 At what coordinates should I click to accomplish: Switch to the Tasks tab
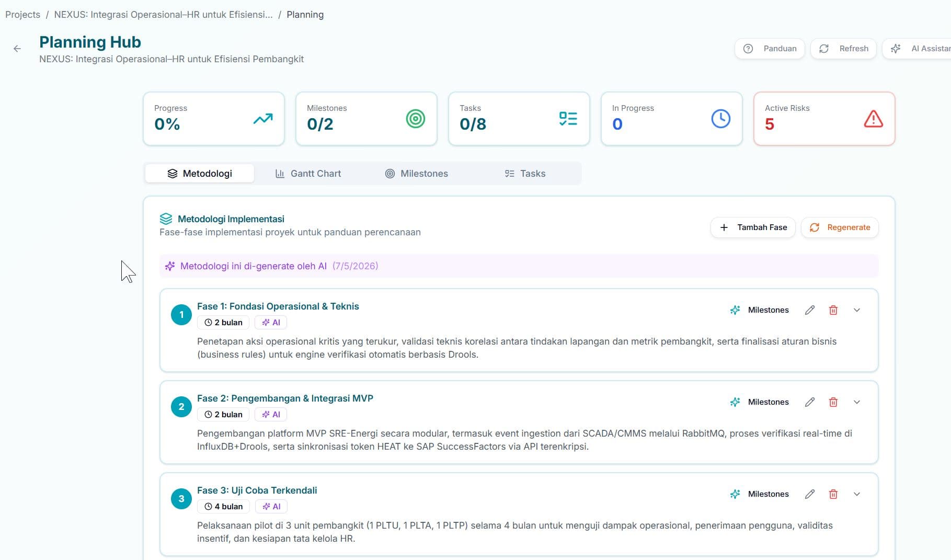point(525,174)
